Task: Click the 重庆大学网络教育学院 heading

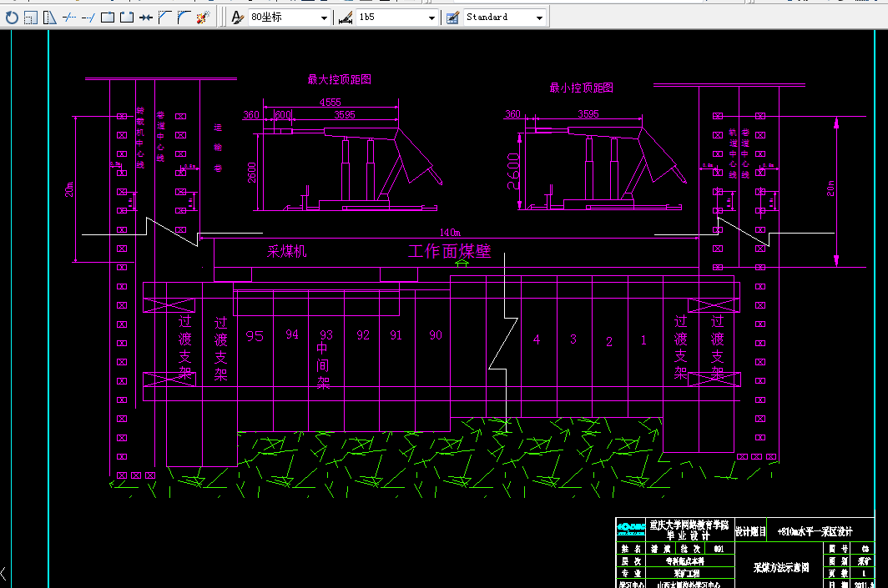Action: pos(689,525)
